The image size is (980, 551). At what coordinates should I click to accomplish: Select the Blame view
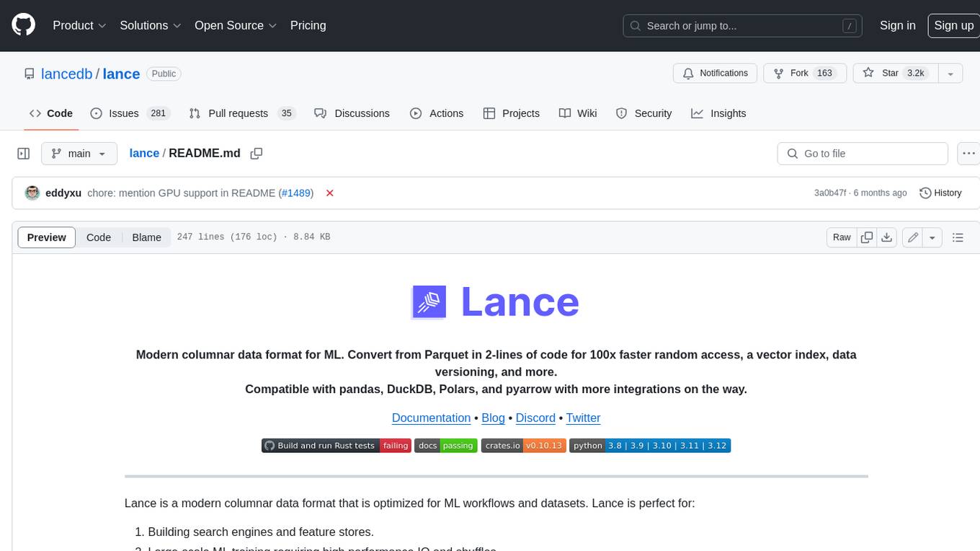[x=146, y=237]
